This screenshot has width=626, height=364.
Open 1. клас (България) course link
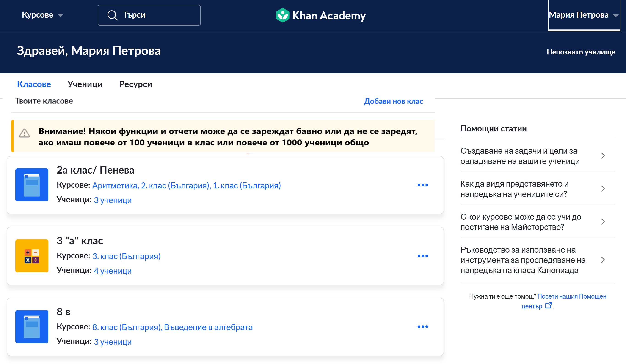point(247,185)
